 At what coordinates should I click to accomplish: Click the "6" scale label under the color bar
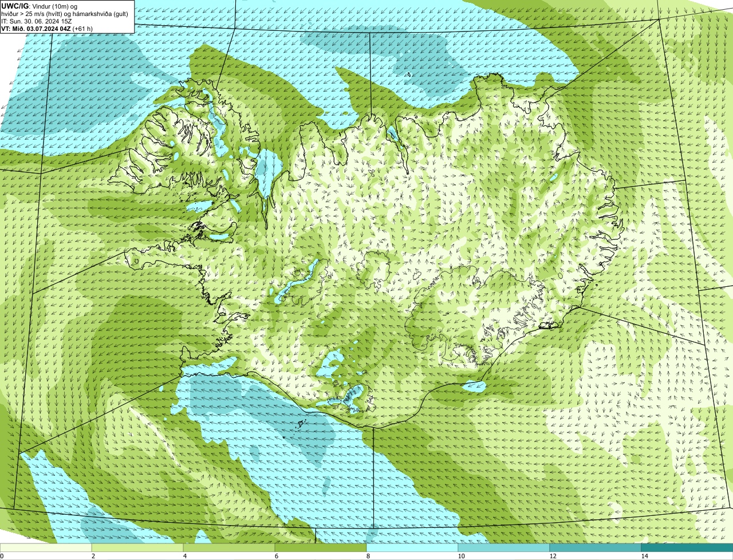(x=277, y=556)
